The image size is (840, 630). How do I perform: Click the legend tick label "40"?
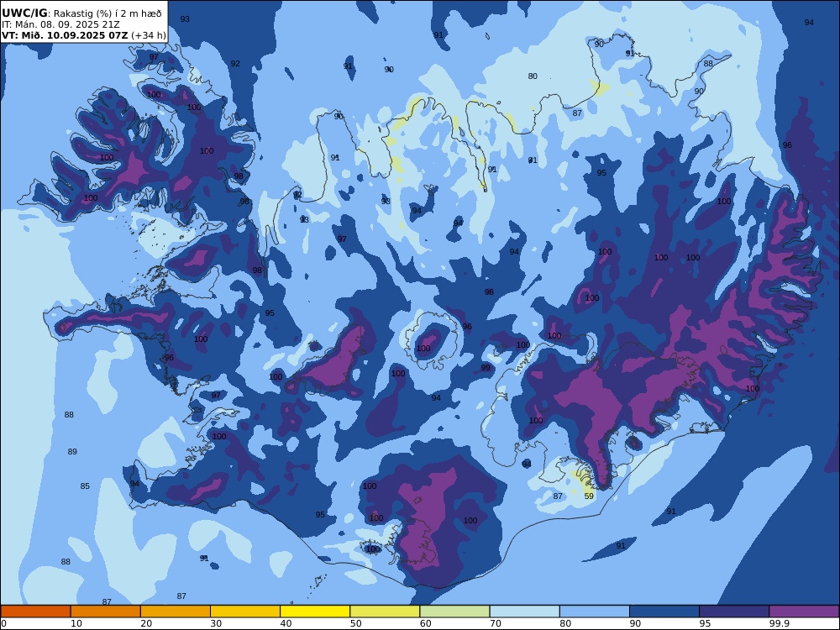coord(286,623)
